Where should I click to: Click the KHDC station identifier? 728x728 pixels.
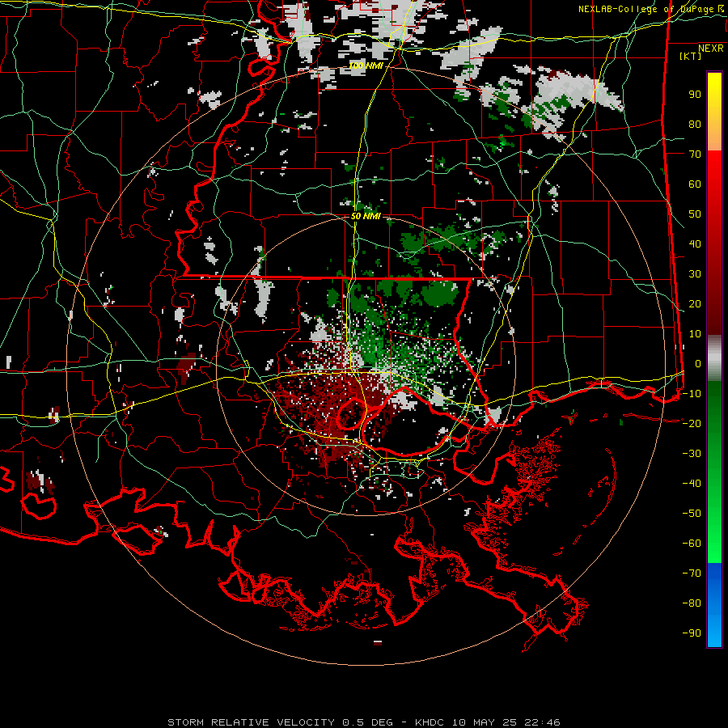[430, 722]
